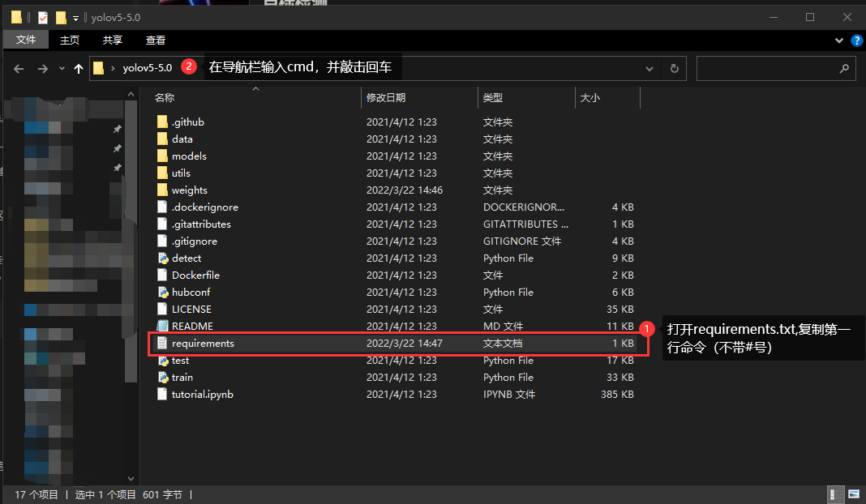Image resolution: width=866 pixels, height=504 pixels.
Task: Switch to details view layout
Action: click(x=836, y=494)
